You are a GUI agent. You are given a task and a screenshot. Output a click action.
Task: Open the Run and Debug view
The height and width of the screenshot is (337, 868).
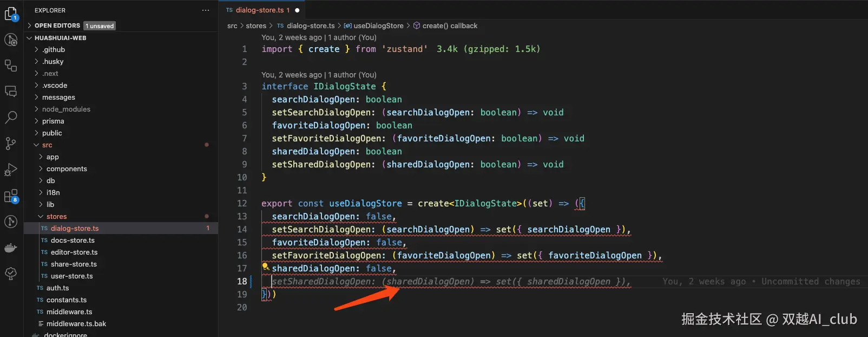click(x=11, y=170)
